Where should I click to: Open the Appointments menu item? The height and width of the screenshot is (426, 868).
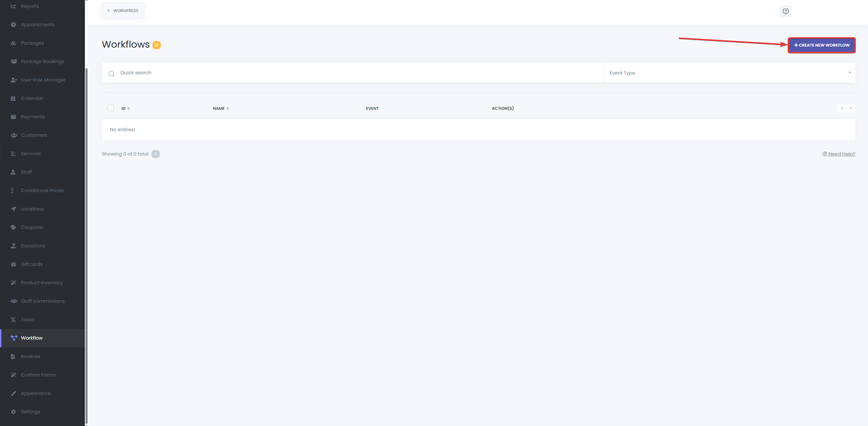coord(38,25)
